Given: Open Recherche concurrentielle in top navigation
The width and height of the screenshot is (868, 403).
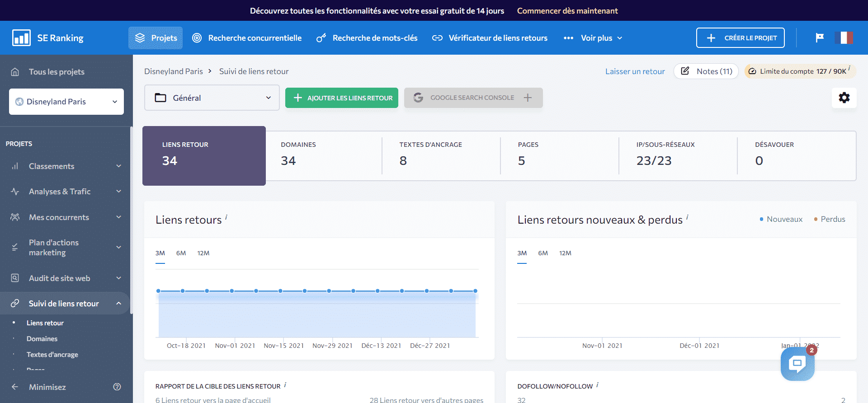Looking at the screenshot, I should tap(247, 38).
